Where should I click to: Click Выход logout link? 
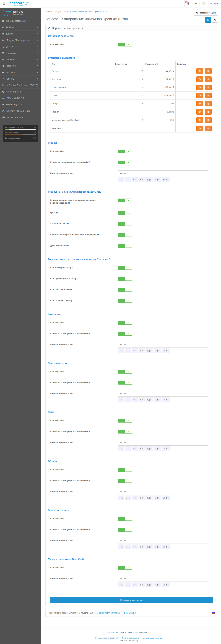214,3
